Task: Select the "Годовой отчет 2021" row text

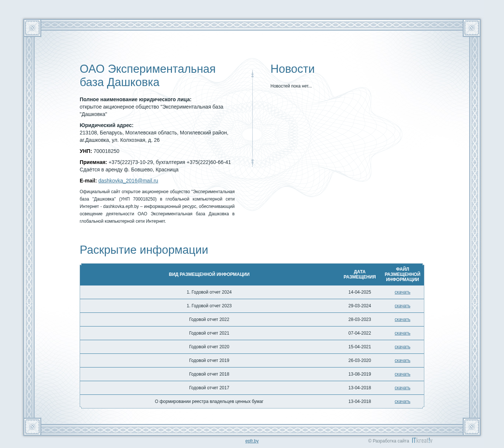Action: 209,333
